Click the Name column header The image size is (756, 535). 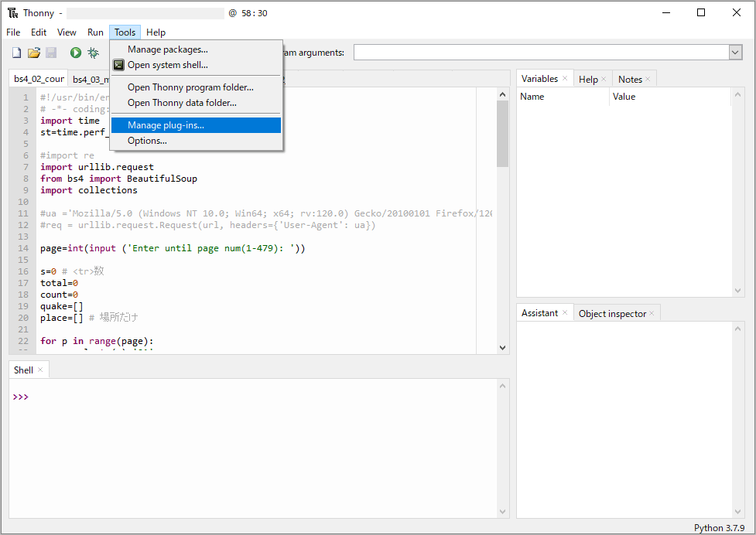563,97
